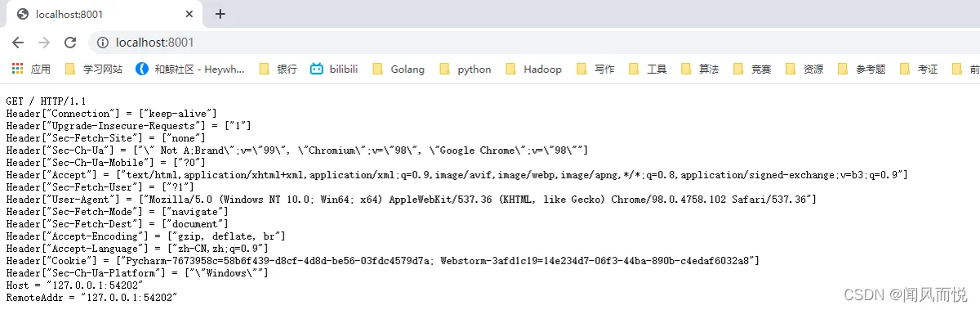Click the forward navigation arrow

coord(44,43)
